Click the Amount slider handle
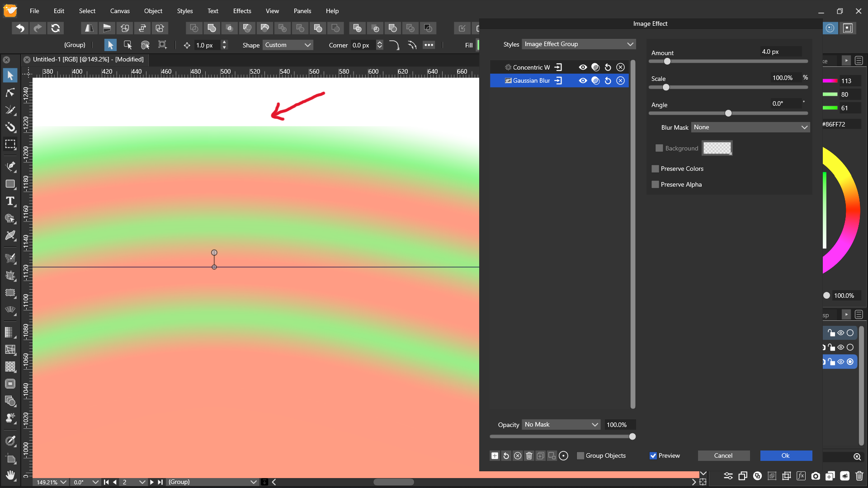868x488 pixels. [667, 61]
